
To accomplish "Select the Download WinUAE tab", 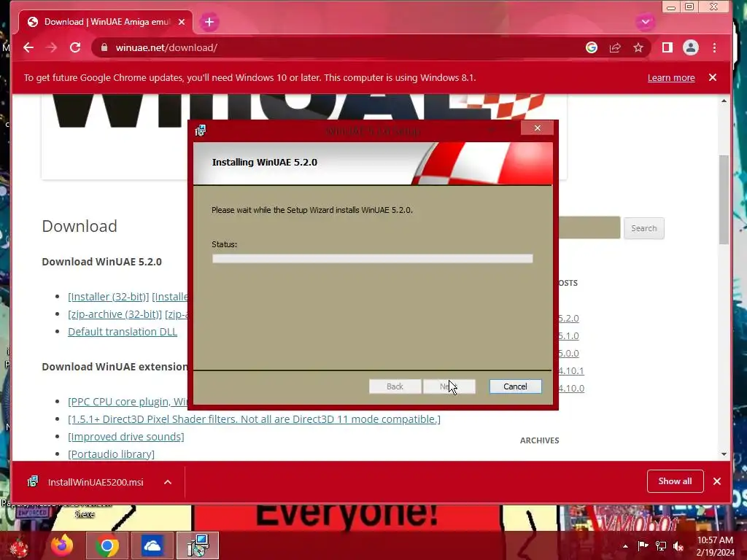I will click(x=106, y=22).
